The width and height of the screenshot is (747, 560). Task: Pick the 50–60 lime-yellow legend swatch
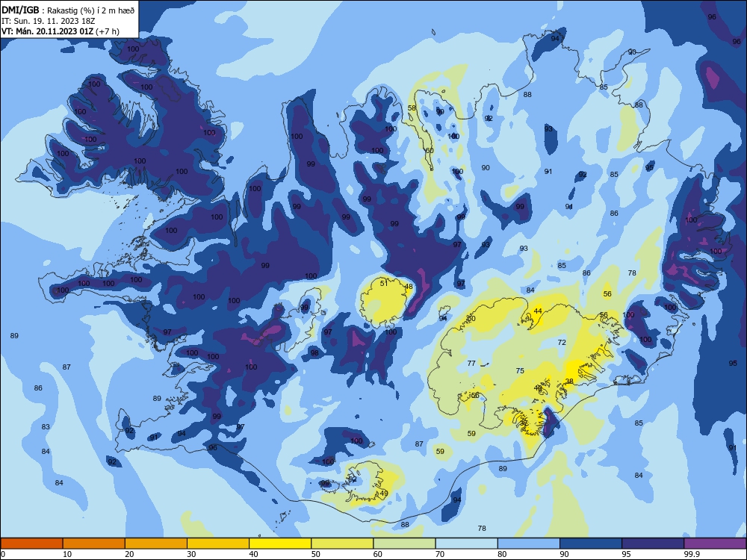(342, 544)
